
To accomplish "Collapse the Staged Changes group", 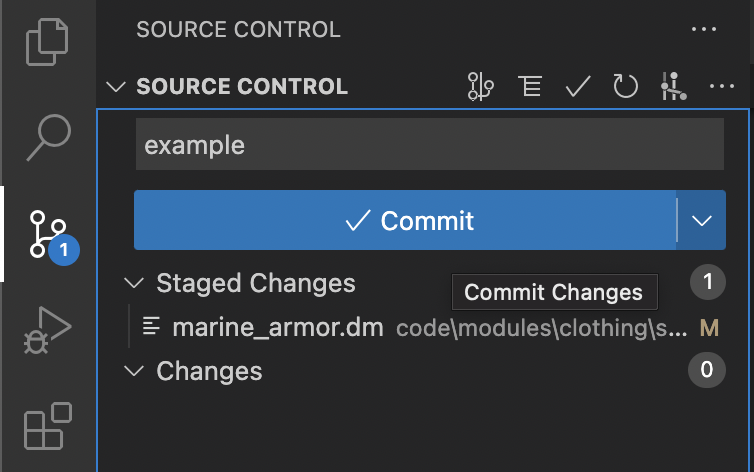I will point(134,283).
